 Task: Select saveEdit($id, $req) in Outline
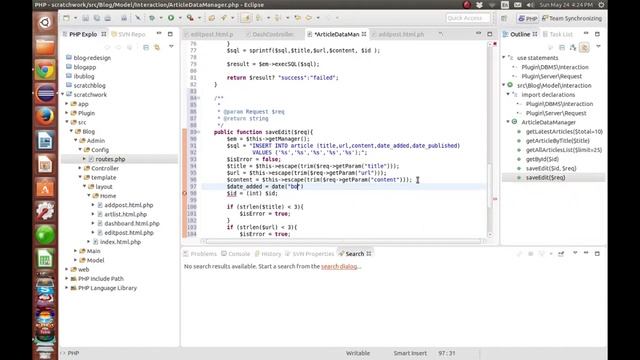(x=551, y=168)
